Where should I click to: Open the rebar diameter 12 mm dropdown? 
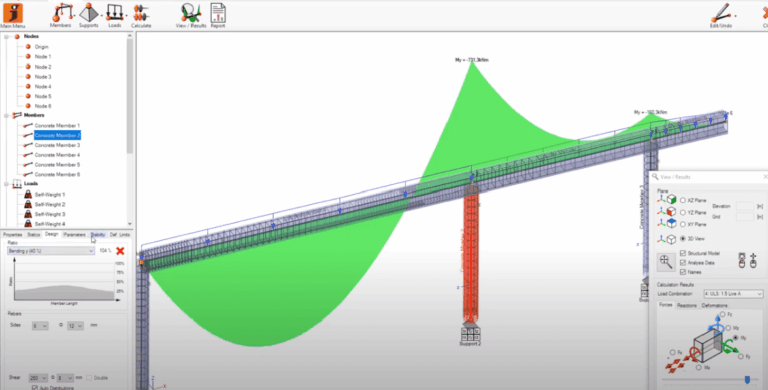(75, 325)
